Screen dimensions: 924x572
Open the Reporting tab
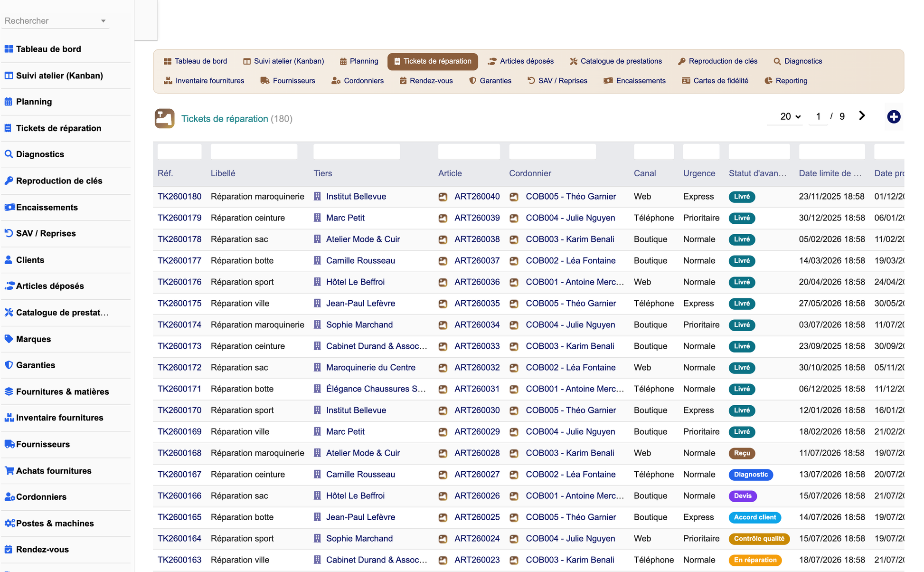[x=786, y=81]
